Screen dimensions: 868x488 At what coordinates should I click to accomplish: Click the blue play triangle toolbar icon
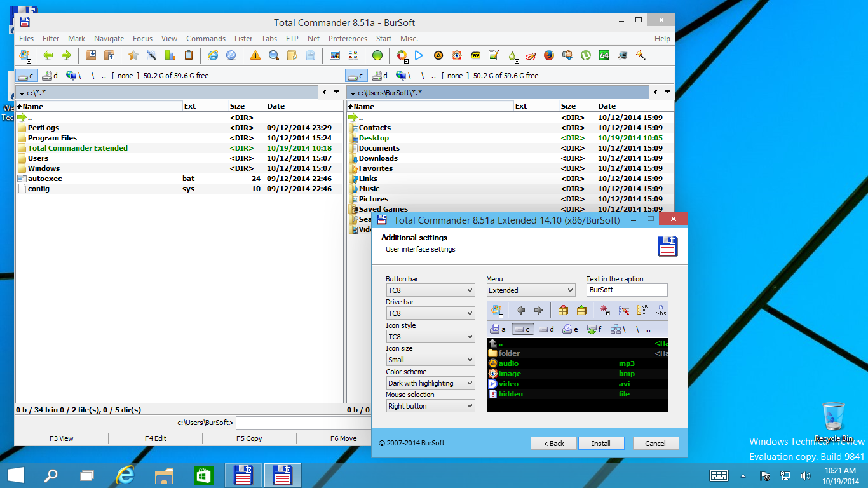point(419,55)
